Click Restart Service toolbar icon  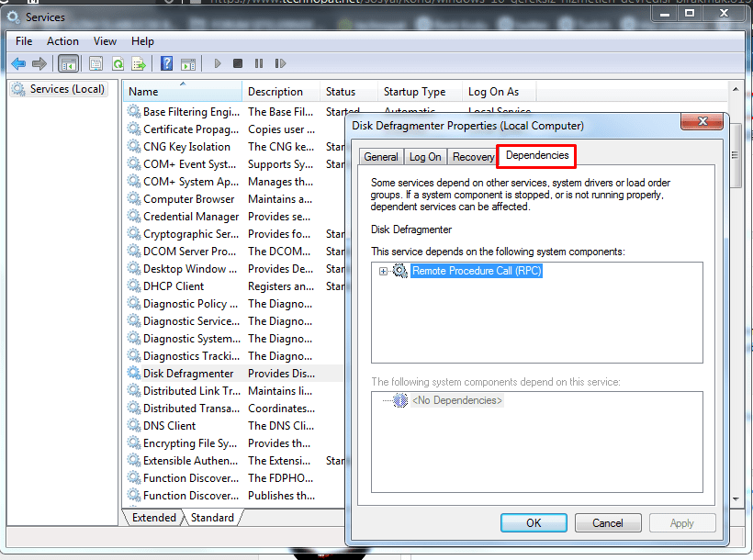coord(280,63)
